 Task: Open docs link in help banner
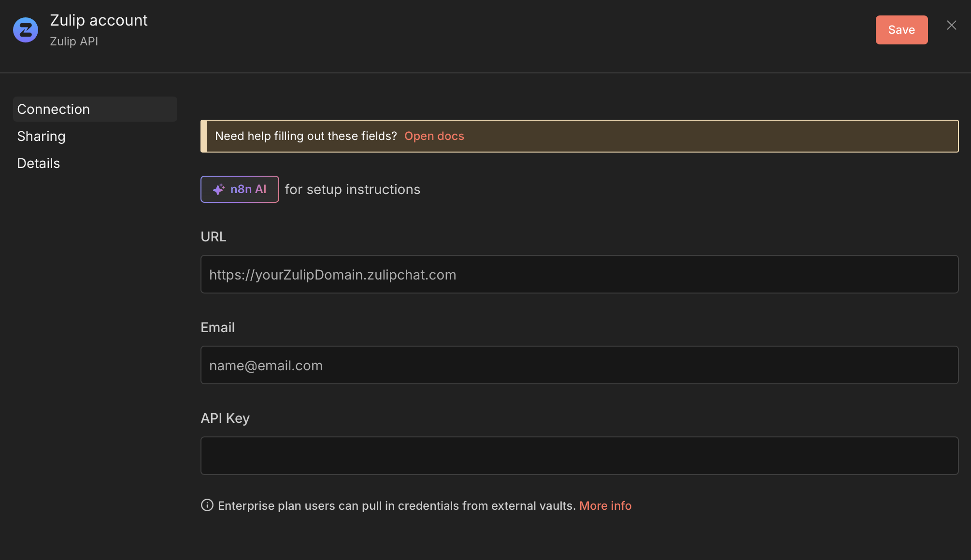click(x=434, y=136)
